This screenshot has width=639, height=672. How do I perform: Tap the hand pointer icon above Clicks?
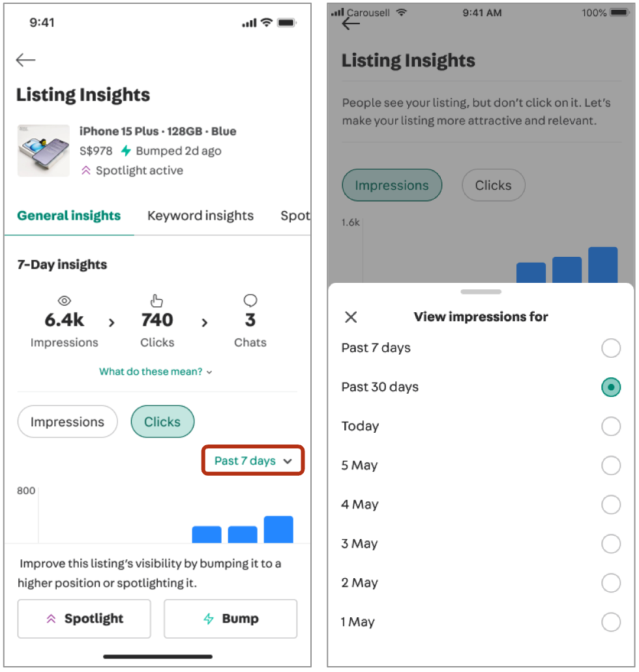pyautogui.click(x=156, y=301)
